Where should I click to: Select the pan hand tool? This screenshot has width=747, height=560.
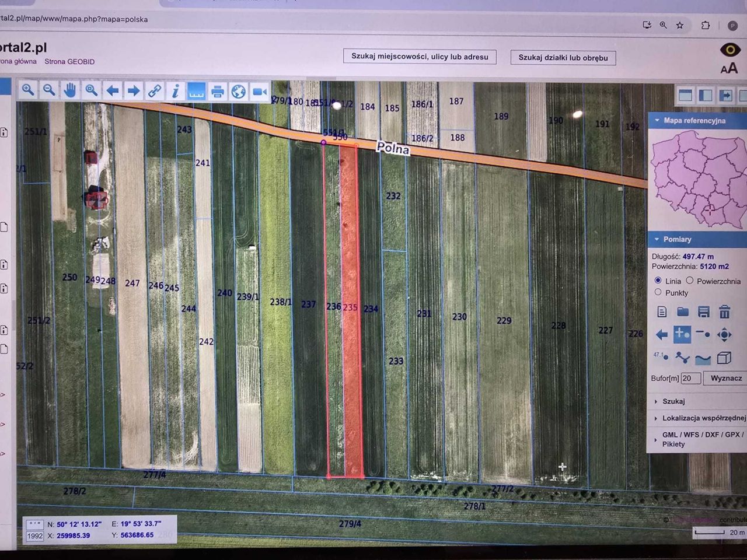[x=70, y=90]
